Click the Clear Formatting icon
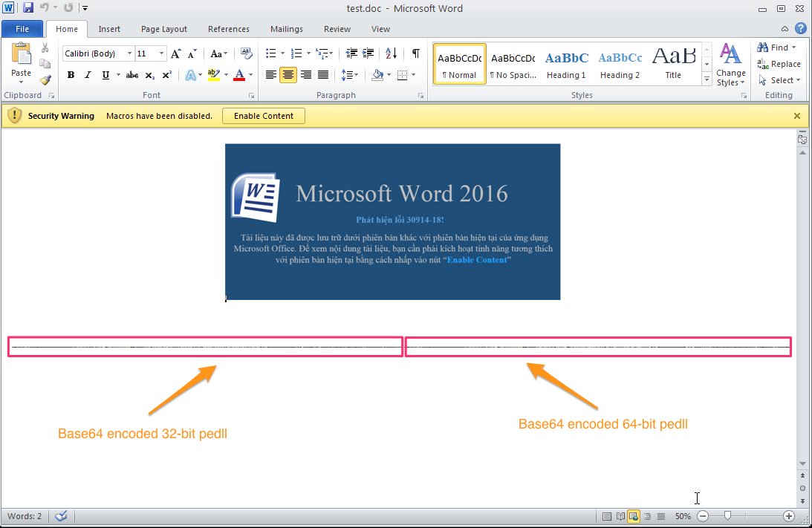Viewport: 812px width, 528px height. pos(246,53)
